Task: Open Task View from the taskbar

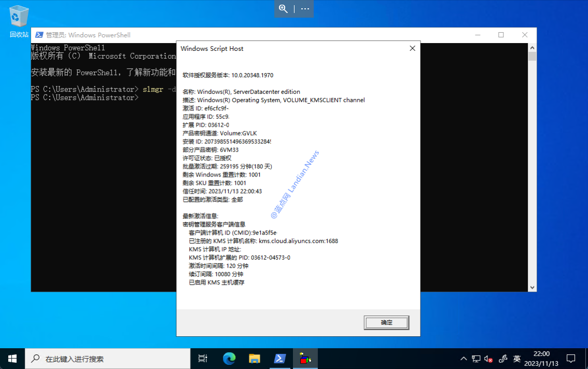Action: 203,359
